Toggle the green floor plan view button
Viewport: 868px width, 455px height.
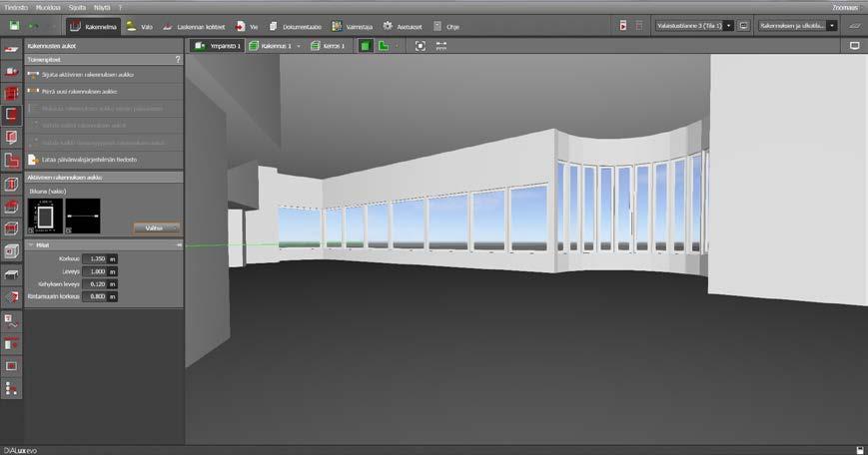click(384, 46)
